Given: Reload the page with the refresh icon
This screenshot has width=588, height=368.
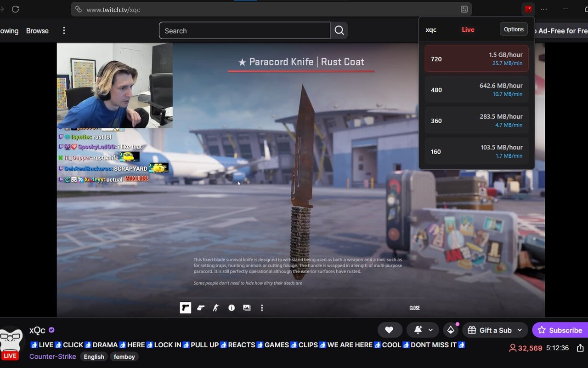Looking at the screenshot, I should click(15, 9).
